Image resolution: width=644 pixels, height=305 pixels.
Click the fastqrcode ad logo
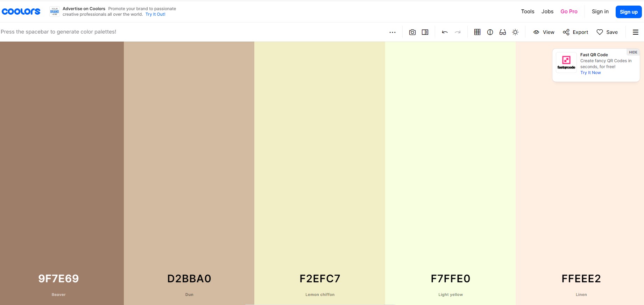click(566, 63)
